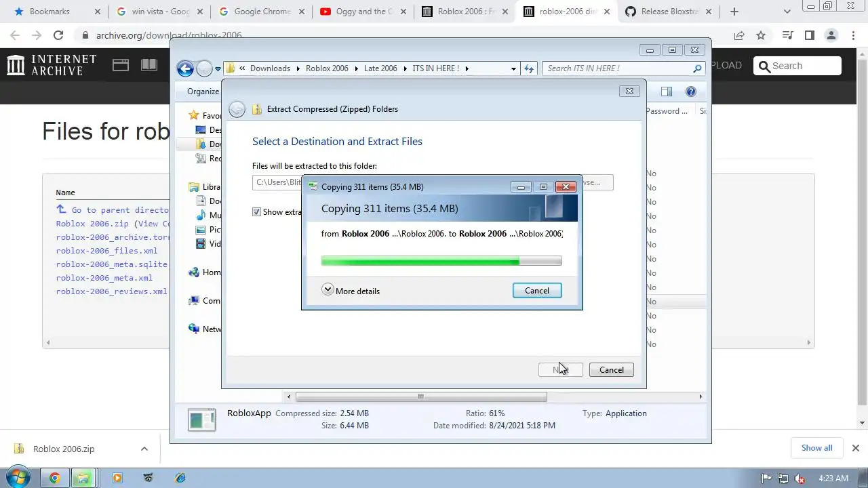Click Late 2006 breadcrumb segment

(x=380, y=68)
